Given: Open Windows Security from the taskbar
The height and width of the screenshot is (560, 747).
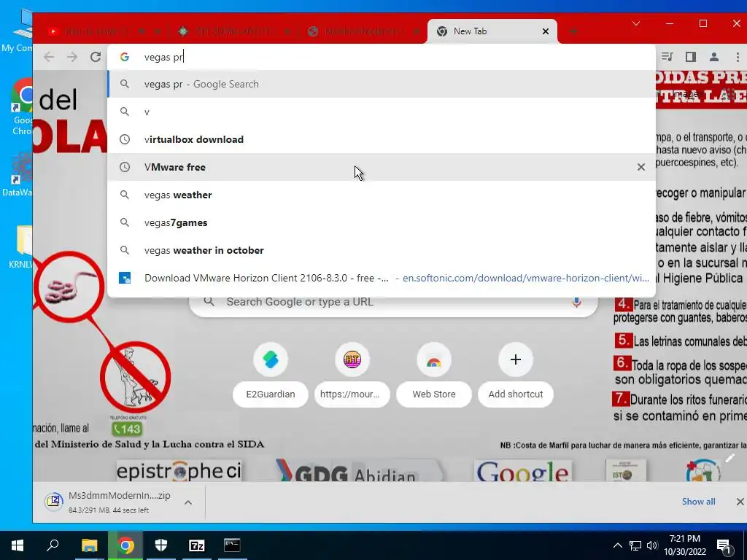Looking at the screenshot, I should pos(161,545).
